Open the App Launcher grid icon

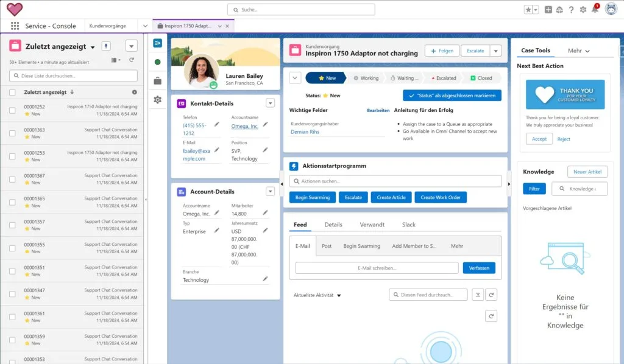(15, 26)
